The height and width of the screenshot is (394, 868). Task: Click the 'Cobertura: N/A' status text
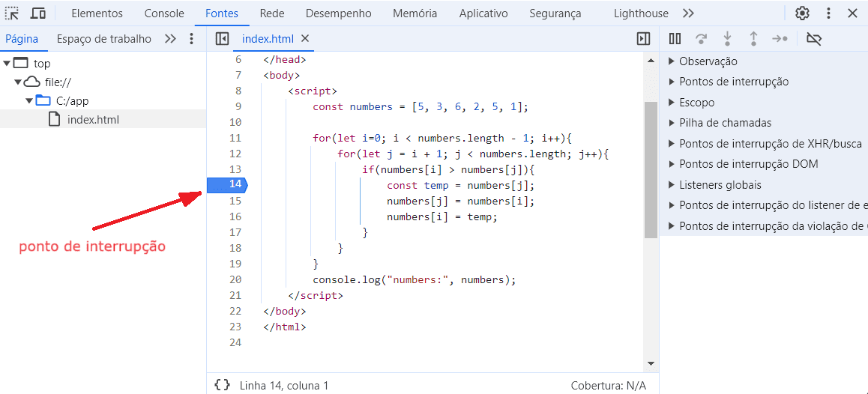[609, 385]
